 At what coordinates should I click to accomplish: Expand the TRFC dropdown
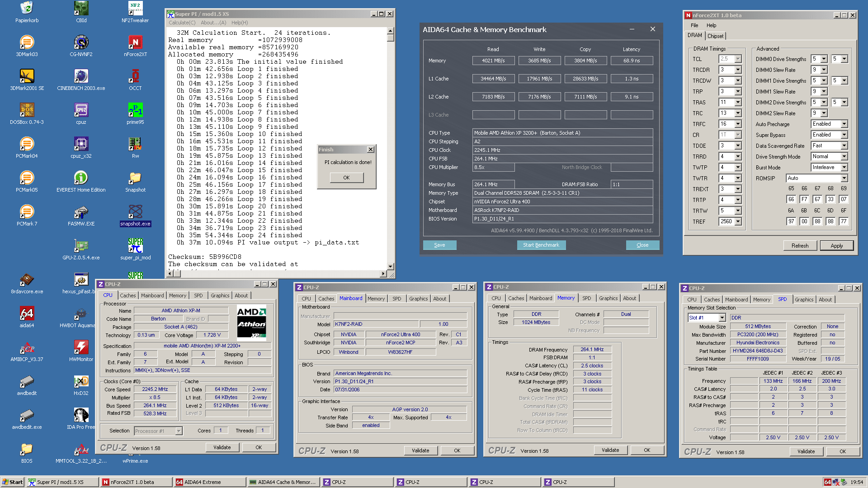(738, 124)
